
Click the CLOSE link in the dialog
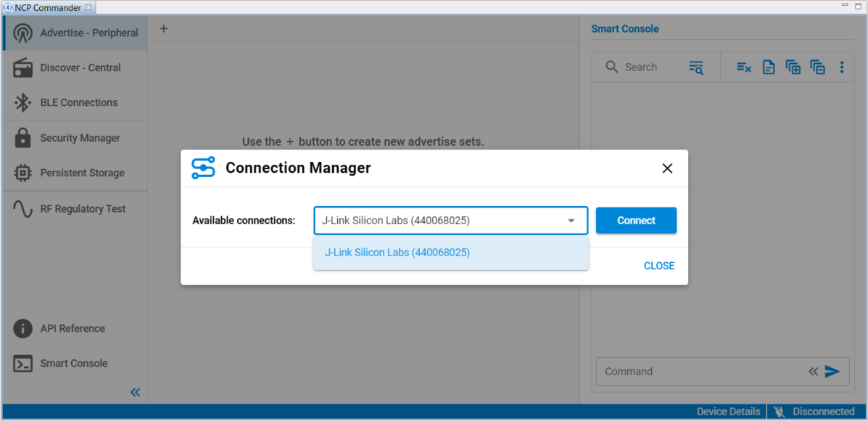tap(658, 265)
